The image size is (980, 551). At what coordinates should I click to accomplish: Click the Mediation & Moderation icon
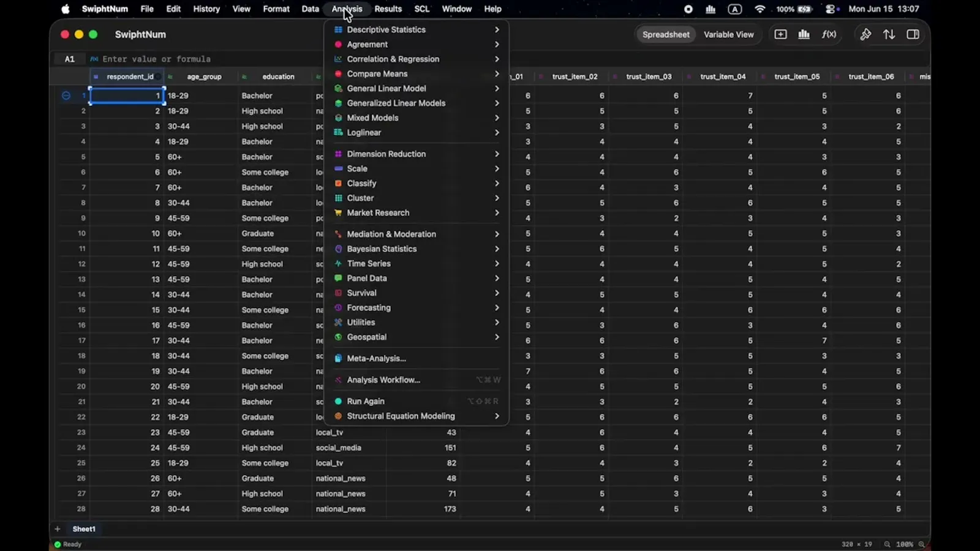point(338,234)
